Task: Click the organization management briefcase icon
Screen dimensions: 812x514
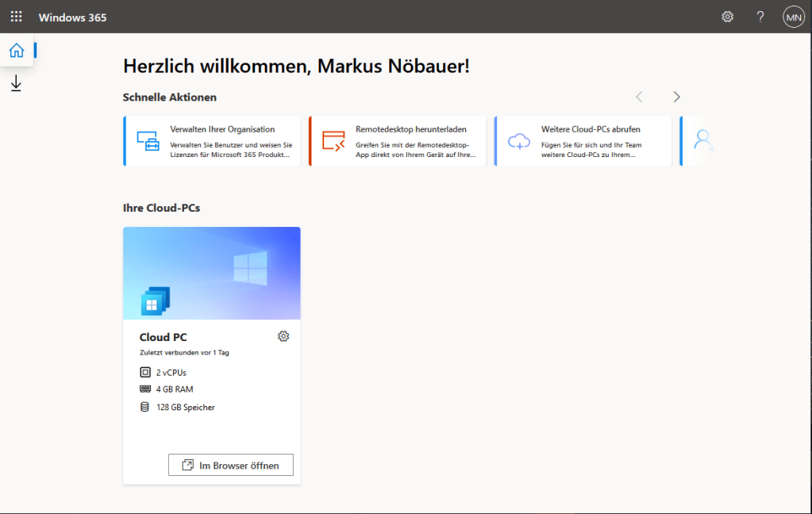Action: [x=148, y=141]
